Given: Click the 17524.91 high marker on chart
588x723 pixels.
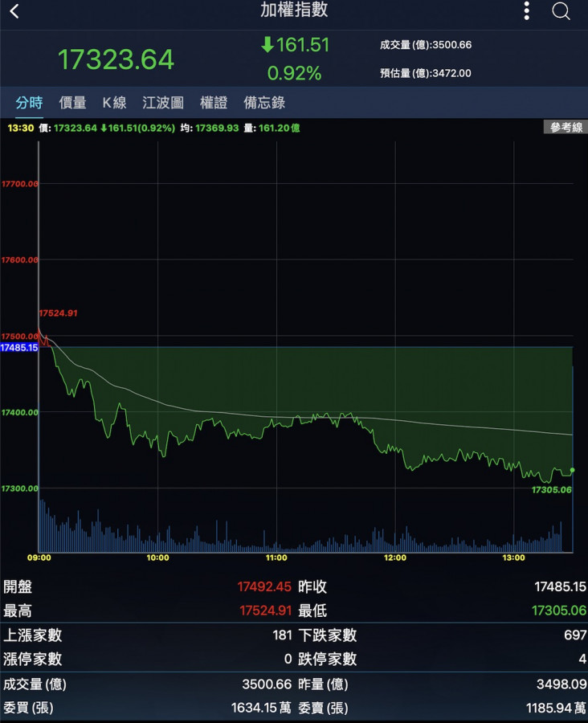Looking at the screenshot, I should pyautogui.click(x=58, y=313).
